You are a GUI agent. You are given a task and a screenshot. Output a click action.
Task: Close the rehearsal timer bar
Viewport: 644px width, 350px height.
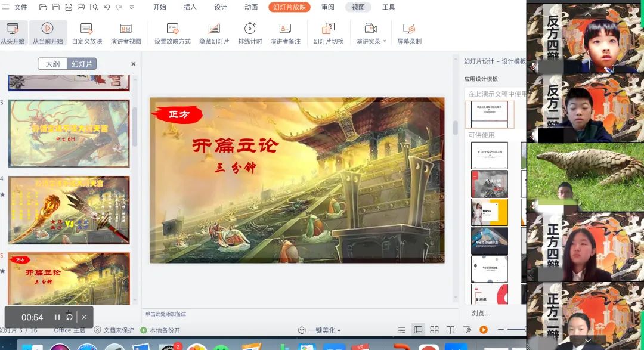tap(84, 317)
